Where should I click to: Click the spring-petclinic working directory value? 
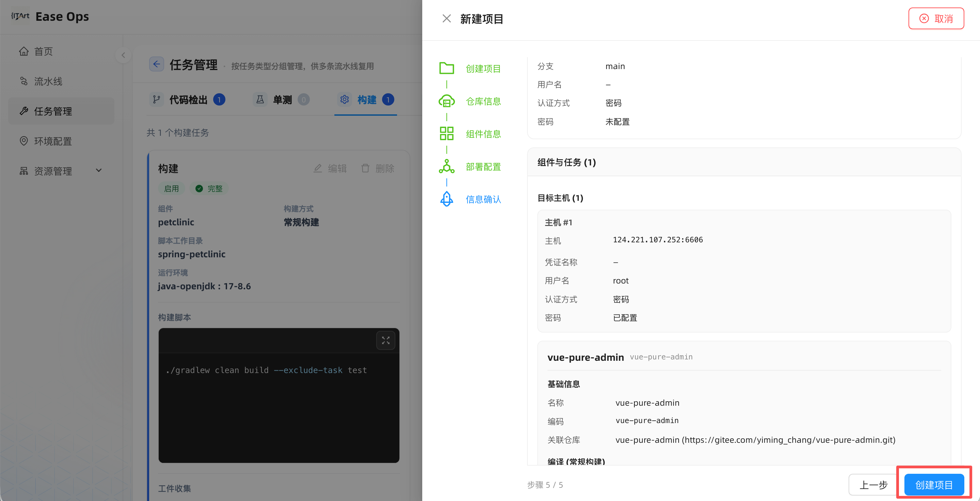coord(192,254)
